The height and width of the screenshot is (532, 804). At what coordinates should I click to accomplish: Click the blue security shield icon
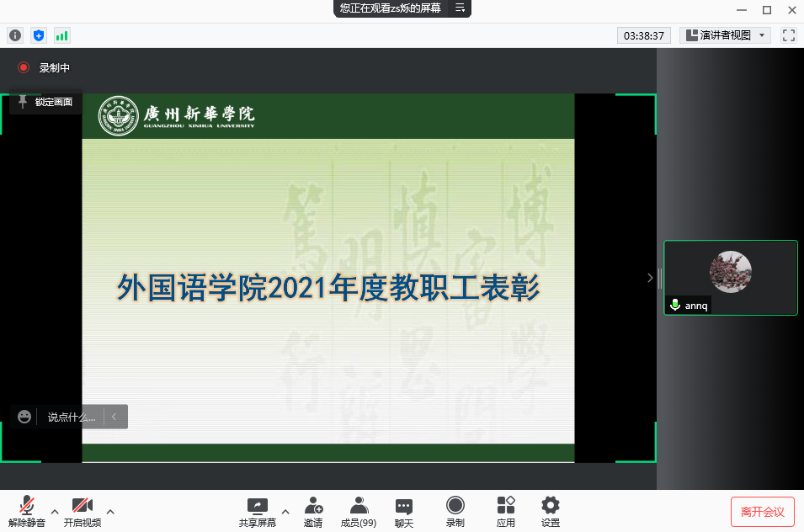38,35
